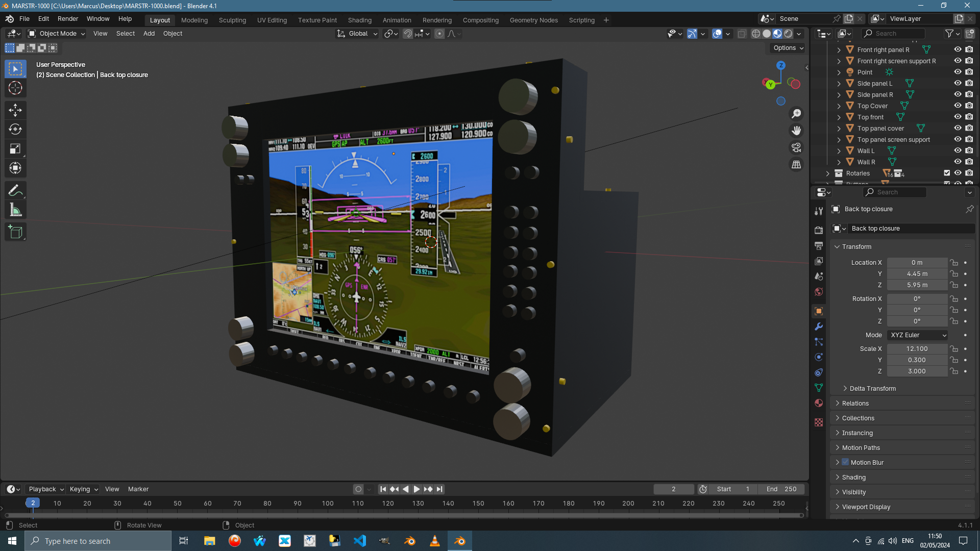
Task: Activate the Annotate pencil tool
Action: [15, 191]
